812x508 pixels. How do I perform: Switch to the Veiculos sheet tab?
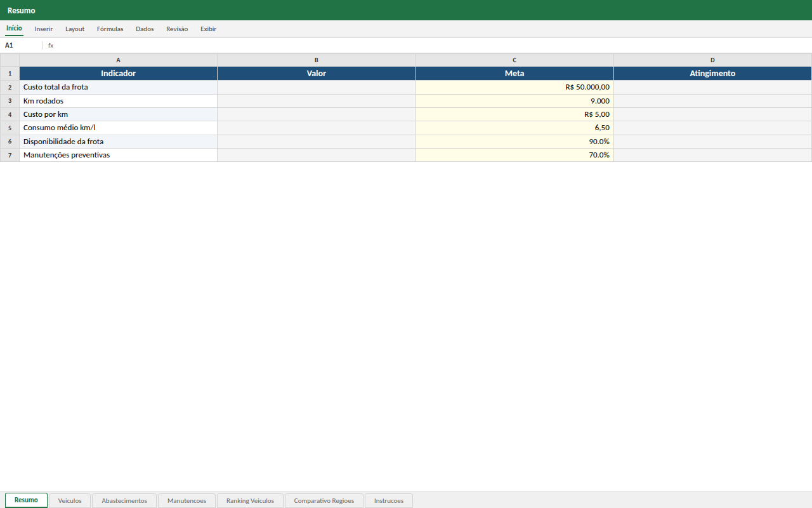pos(70,501)
